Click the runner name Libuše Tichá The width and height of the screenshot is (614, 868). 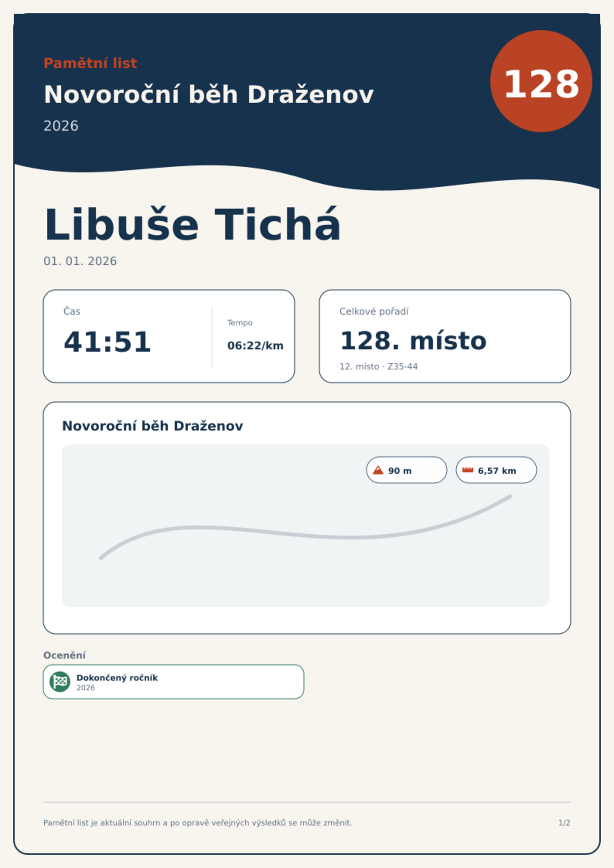[x=192, y=225]
